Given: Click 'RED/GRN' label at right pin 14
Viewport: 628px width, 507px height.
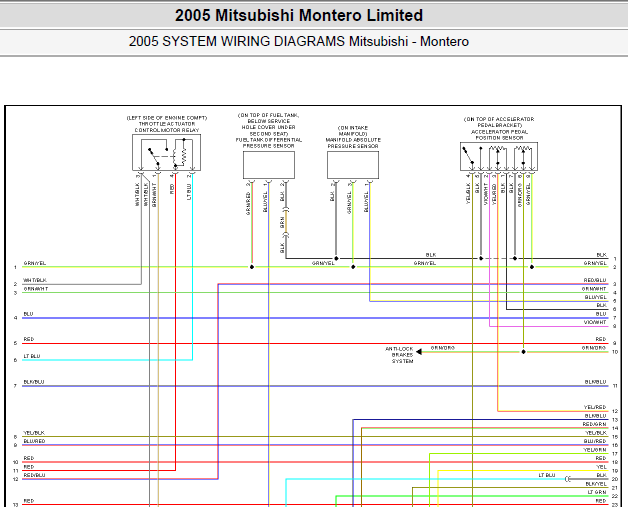Looking at the screenshot, I should point(595,424).
